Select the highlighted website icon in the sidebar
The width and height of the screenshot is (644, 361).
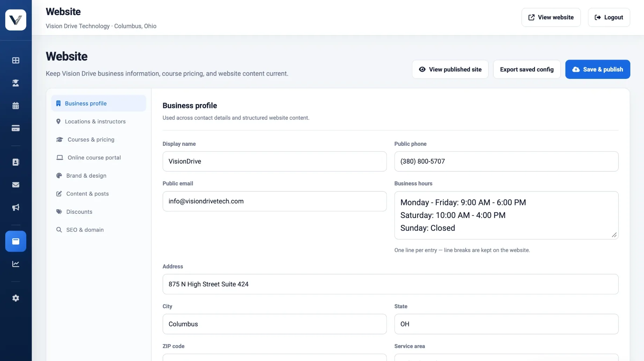click(x=16, y=241)
